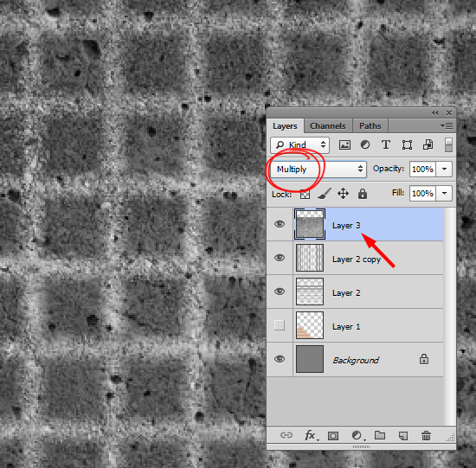The width and height of the screenshot is (476, 468).
Task: Open Multiply blend mode dropdown
Action: [318, 169]
